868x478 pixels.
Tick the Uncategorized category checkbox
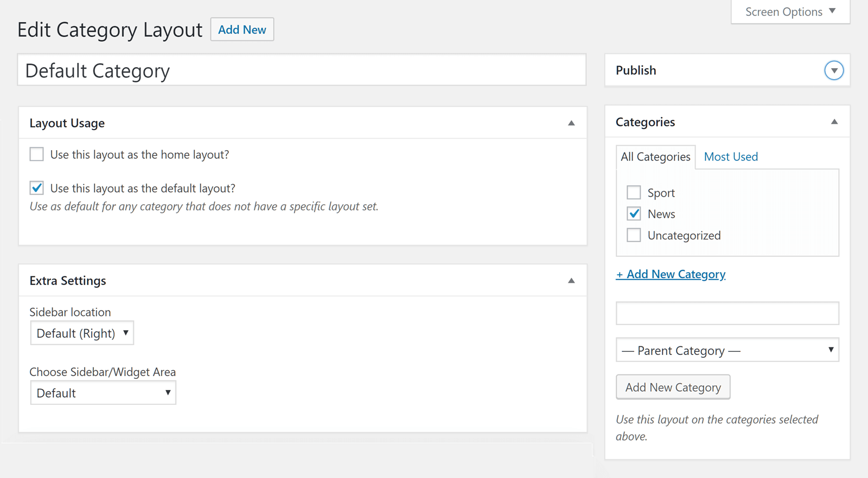634,235
